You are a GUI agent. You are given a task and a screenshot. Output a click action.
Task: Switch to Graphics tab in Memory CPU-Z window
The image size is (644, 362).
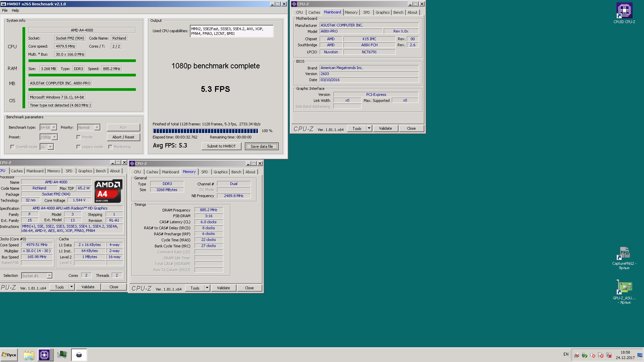[x=221, y=172]
